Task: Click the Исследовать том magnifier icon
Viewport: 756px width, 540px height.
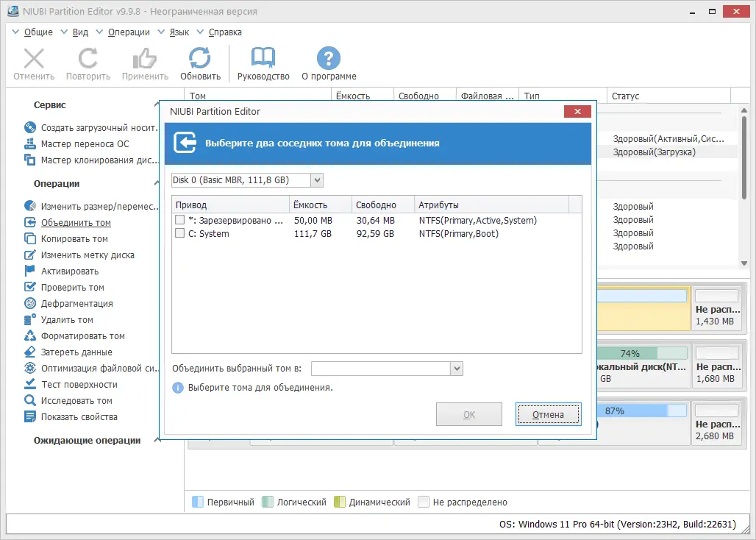Action: click(x=30, y=401)
